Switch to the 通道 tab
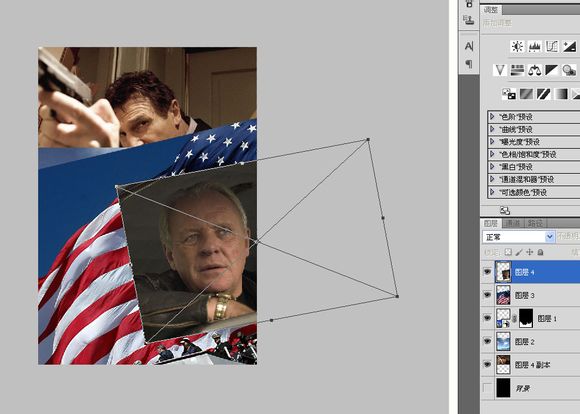This screenshot has width=580, height=414. click(x=513, y=223)
